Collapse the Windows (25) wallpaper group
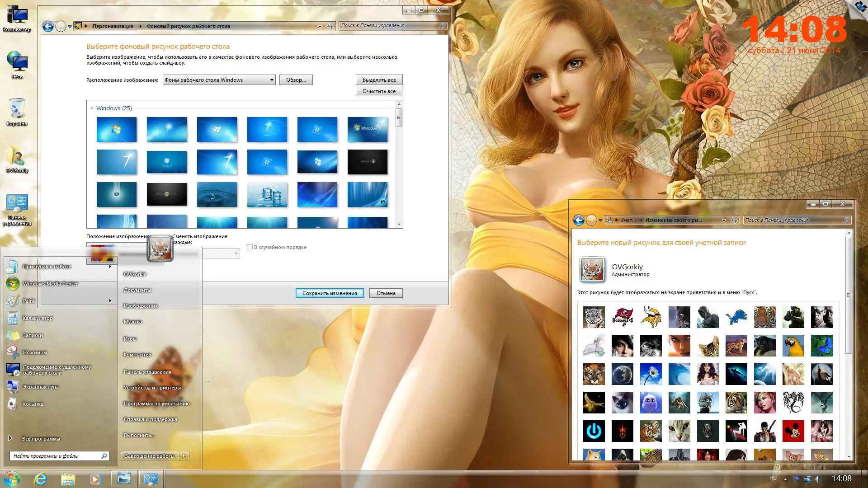 tap(92, 108)
